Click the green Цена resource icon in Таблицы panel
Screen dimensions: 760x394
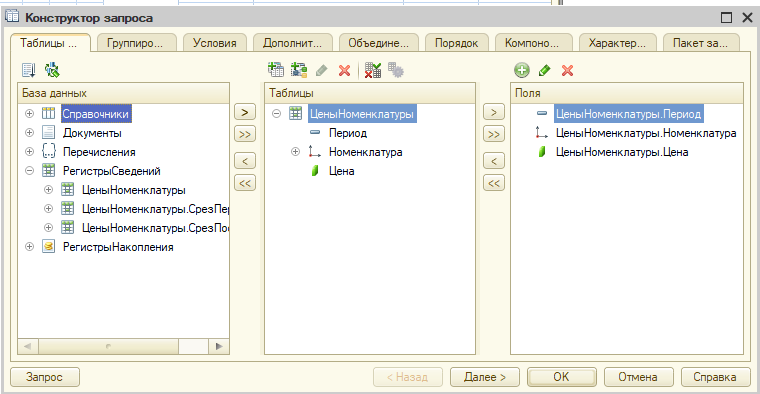point(315,171)
